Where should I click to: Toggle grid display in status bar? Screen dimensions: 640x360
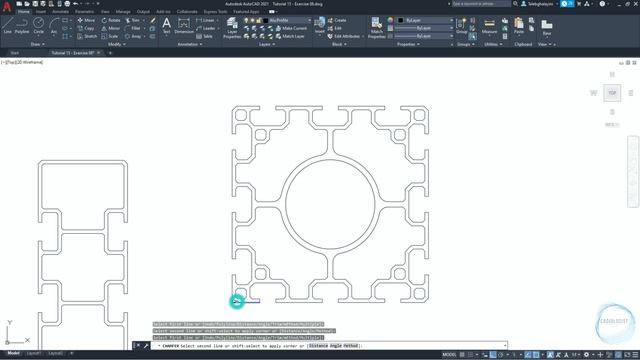[x=462, y=355]
